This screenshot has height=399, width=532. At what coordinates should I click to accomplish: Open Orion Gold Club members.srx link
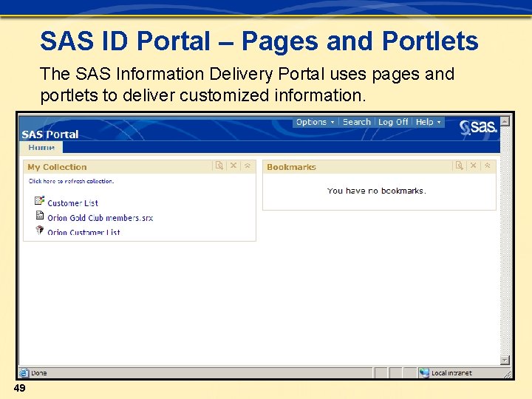(x=100, y=218)
